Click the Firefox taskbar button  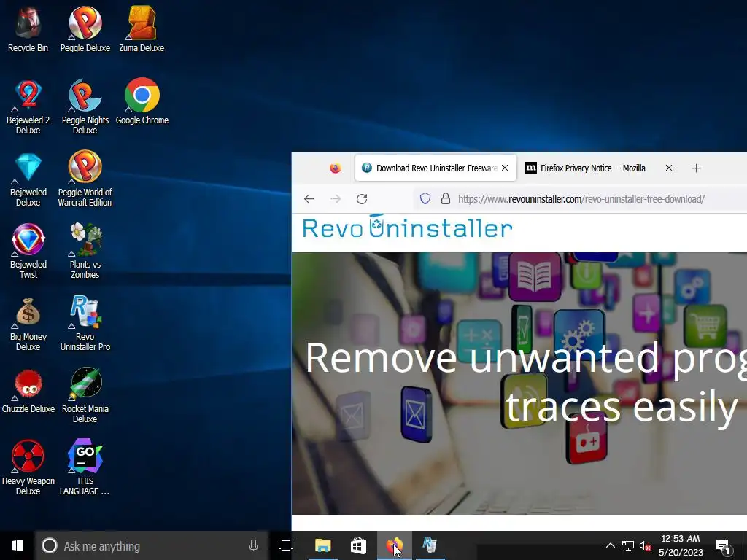tap(395, 545)
